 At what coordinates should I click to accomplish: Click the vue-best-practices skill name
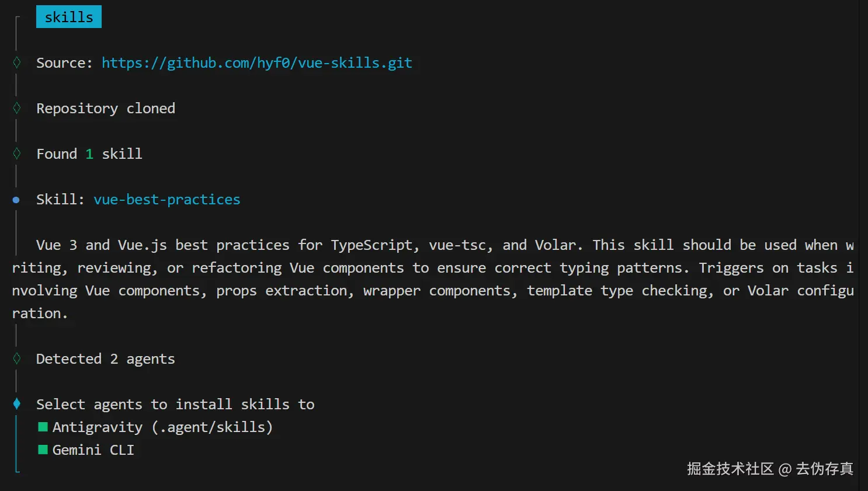coord(167,200)
